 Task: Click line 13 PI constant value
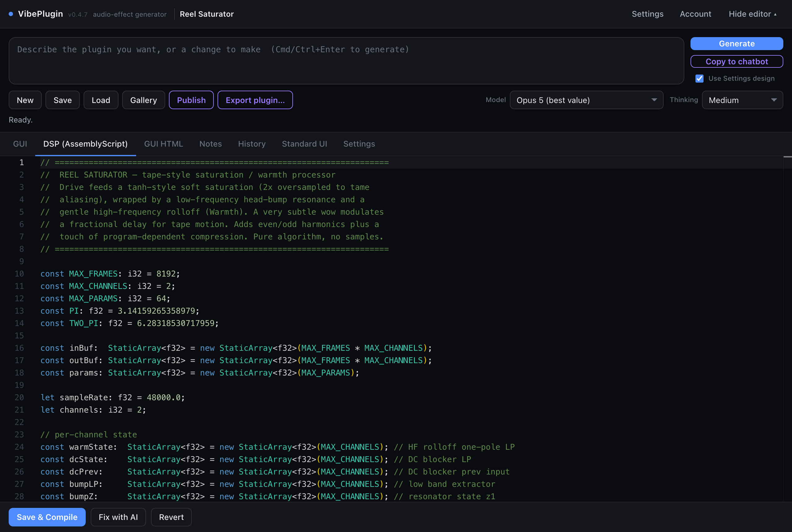pyautogui.click(x=156, y=311)
